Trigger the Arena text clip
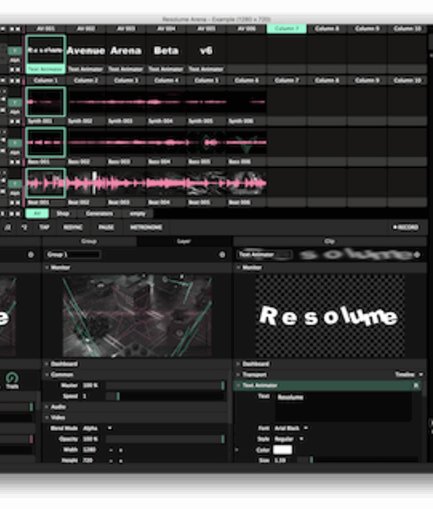This screenshot has width=433, height=509. tap(126, 51)
